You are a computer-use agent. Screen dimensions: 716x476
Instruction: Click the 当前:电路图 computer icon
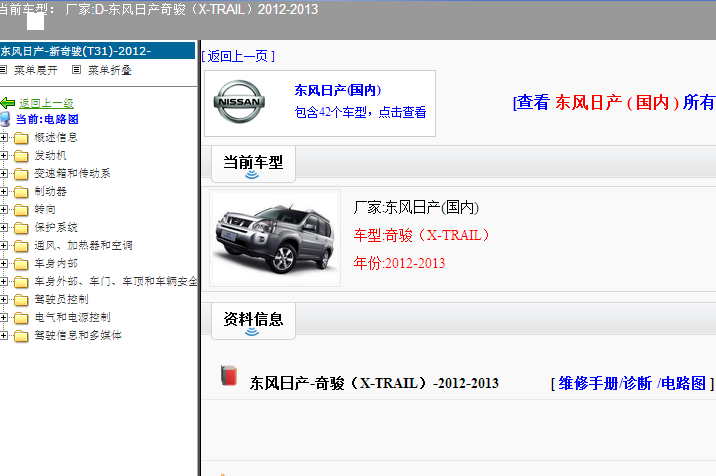click(x=5, y=119)
